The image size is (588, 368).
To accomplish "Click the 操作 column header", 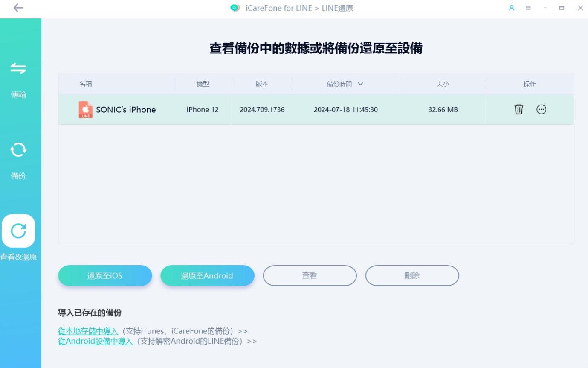I will pos(530,84).
